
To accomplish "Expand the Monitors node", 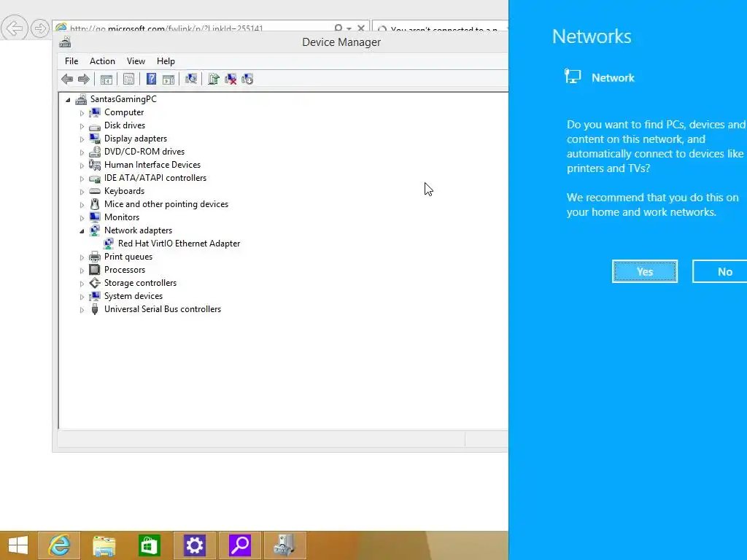I will tap(82, 217).
